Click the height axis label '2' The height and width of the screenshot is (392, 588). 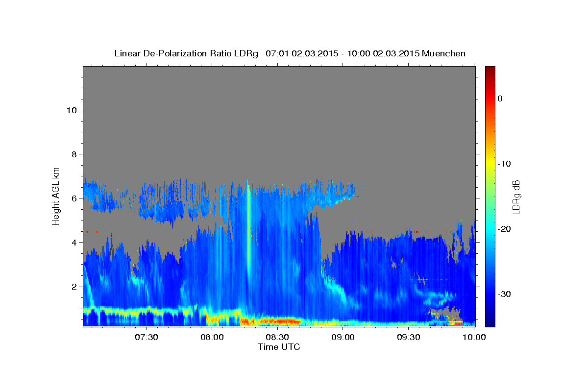73,287
